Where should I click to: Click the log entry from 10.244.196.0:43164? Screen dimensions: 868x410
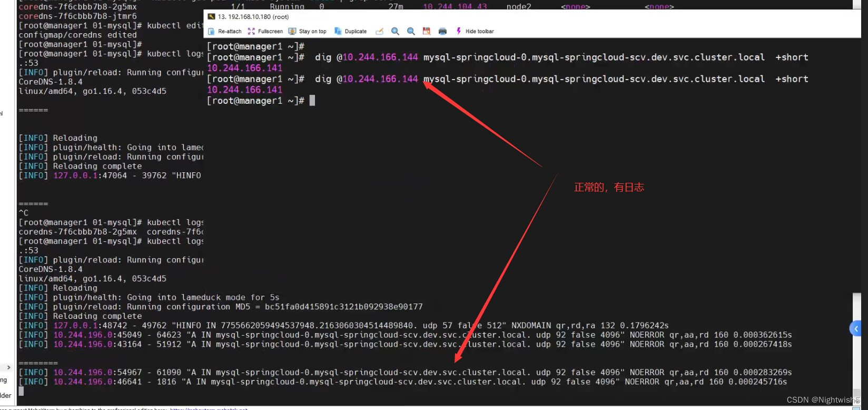(x=405, y=344)
